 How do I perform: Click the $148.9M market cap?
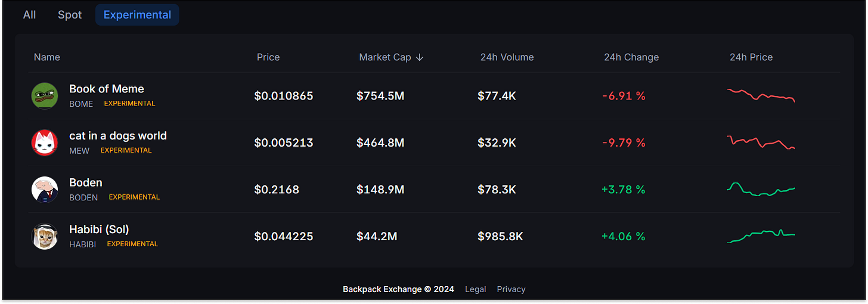coord(380,190)
